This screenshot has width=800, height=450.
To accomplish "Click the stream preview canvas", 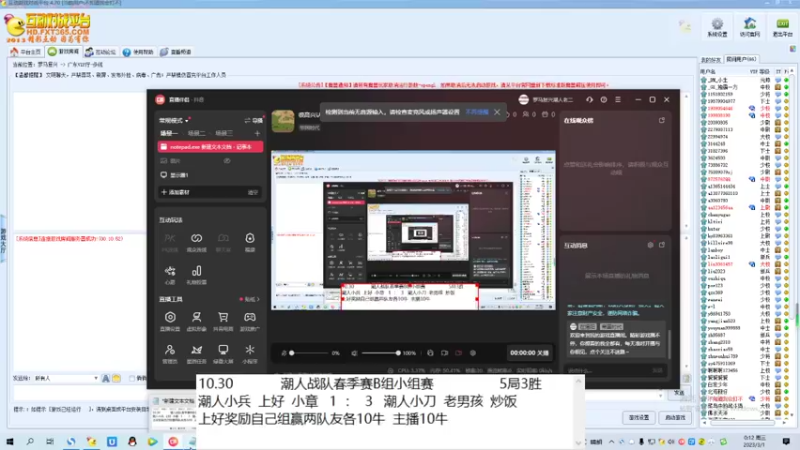I will pos(413,230).
